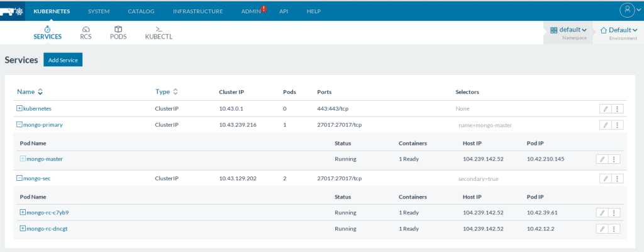Click the Rancher logo in top-left corner
Viewport: 644px width, 252px height.
(14, 11)
